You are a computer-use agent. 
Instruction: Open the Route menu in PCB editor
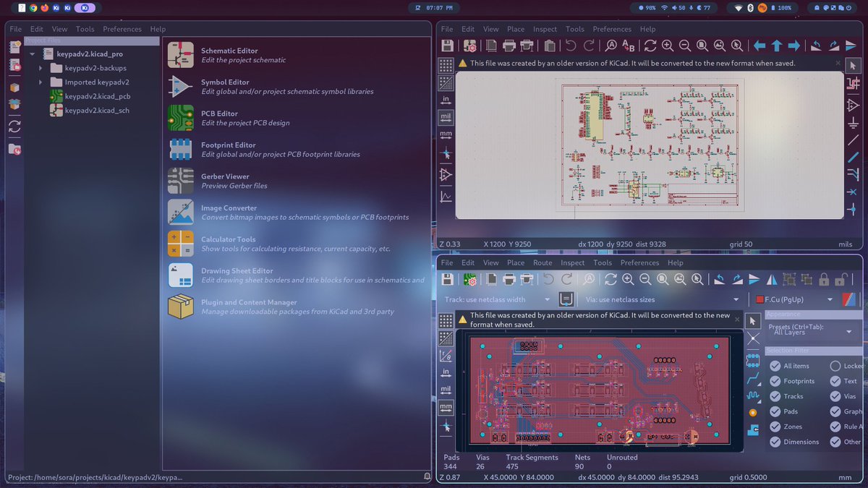(x=542, y=262)
